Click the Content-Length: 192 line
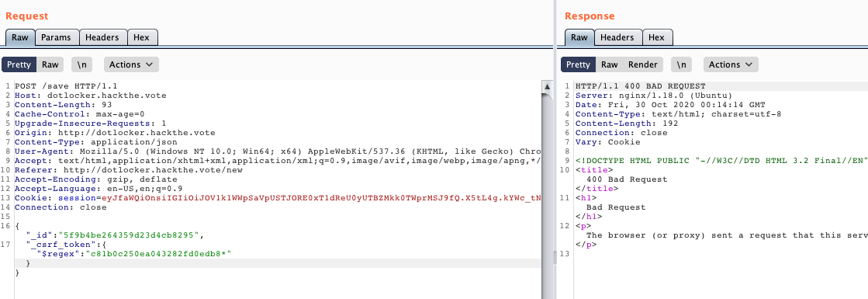The height and width of the screenshot is (299, 868). [x=627, y=123]
